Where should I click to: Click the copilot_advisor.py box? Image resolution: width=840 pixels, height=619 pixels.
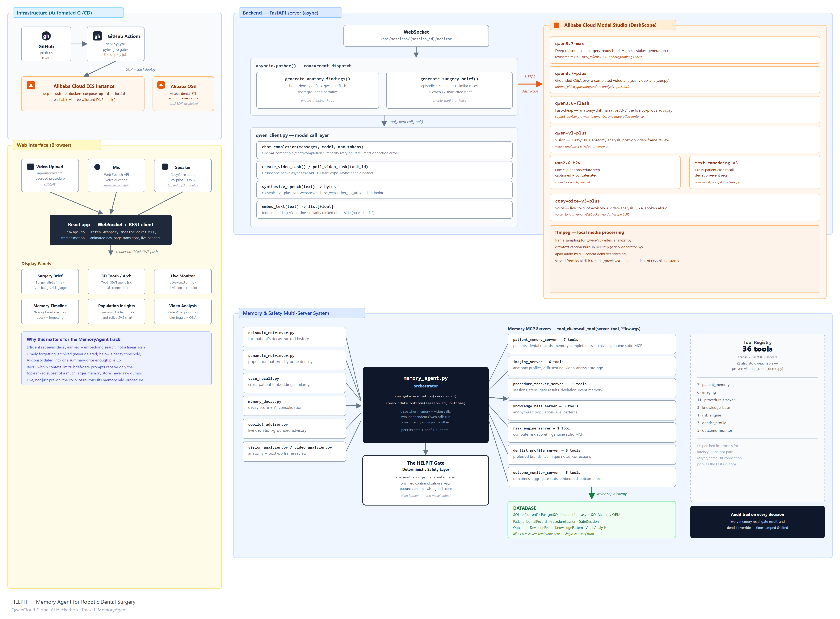click(x=294, y=428)
